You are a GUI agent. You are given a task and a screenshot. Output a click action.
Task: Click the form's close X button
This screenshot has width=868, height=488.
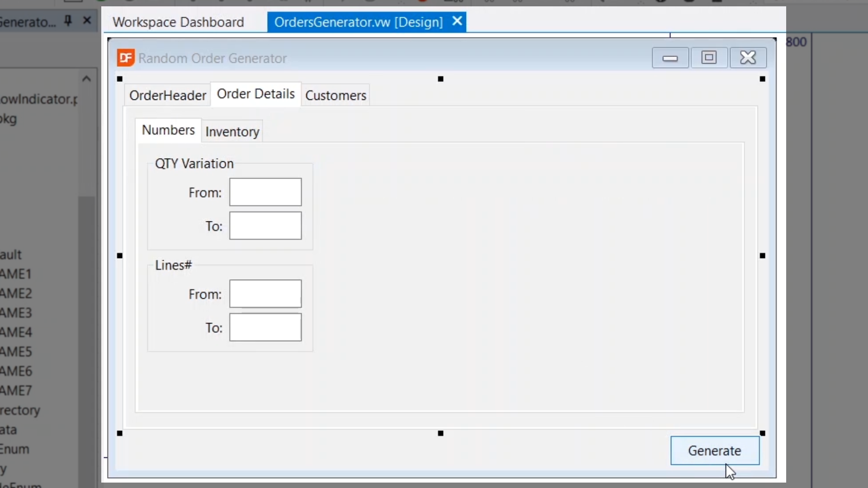coord(748,58)
